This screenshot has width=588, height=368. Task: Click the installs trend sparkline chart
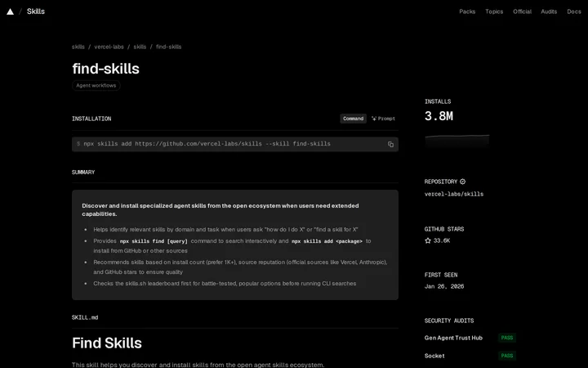pyautogui.click(x=457, y=141)
